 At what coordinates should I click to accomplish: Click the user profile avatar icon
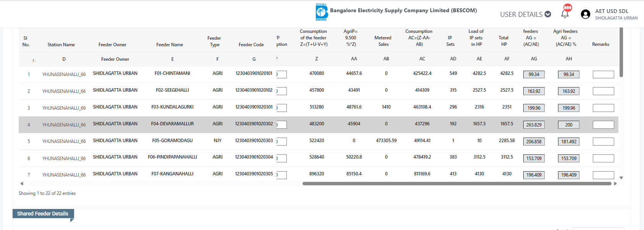[x=585, y=15]
